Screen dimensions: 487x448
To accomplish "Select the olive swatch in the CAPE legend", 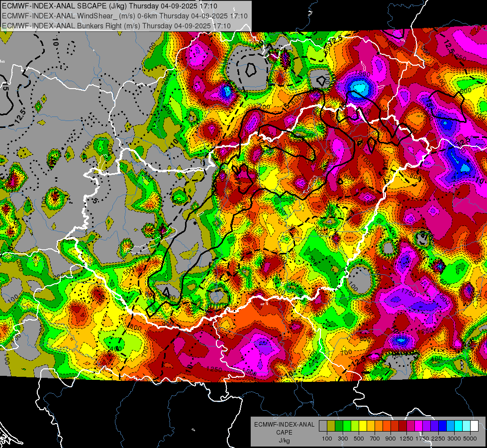I will click(x=331, y=426).
